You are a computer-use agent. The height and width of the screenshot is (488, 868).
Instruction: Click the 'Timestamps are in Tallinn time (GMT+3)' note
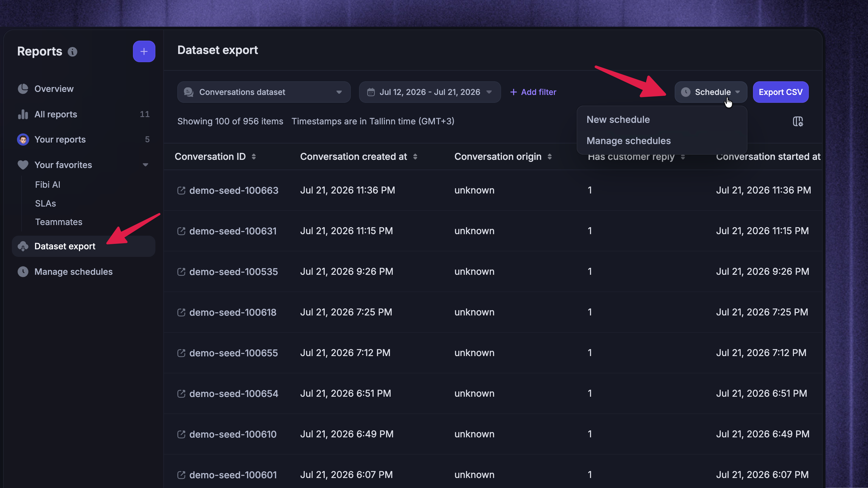pos(373,121)
